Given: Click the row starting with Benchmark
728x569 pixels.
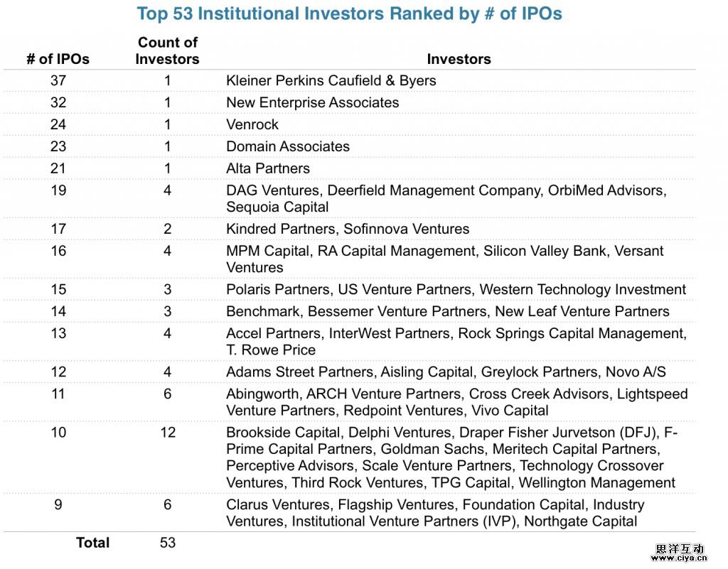Looking at the screenshot, I should (x=447, y=311).
